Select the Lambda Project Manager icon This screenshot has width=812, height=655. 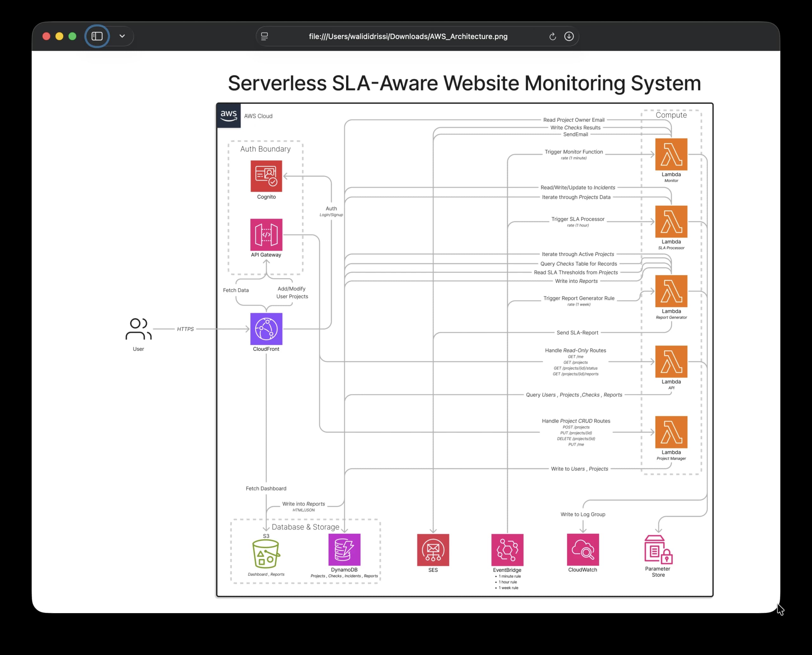pyautogui.click(x=671, y=432)
